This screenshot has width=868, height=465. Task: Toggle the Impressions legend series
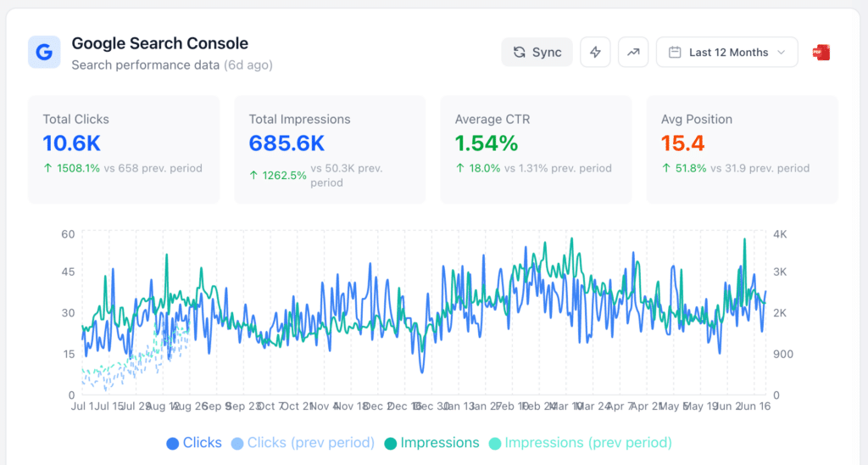point(431,443)
